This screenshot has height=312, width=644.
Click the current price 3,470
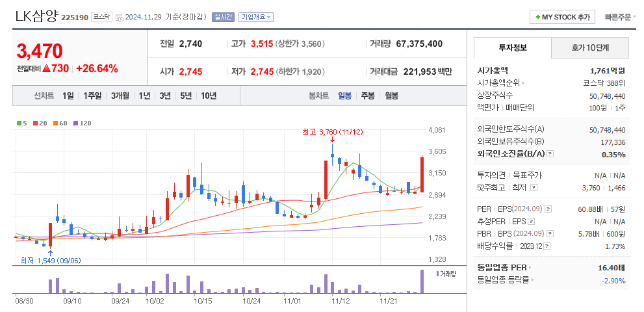point(40,51)
